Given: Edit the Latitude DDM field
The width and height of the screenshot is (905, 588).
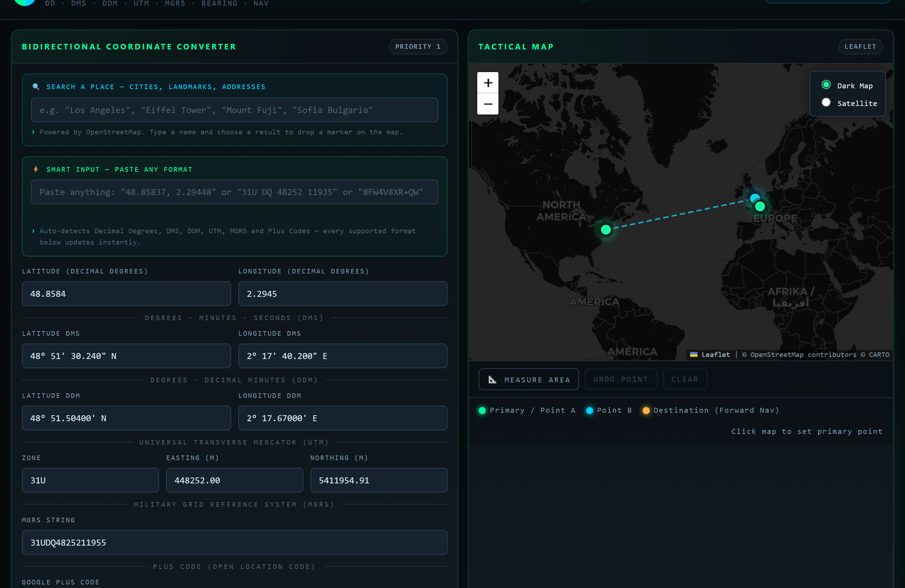Looking at the screenshot, I should click(126, 418).
